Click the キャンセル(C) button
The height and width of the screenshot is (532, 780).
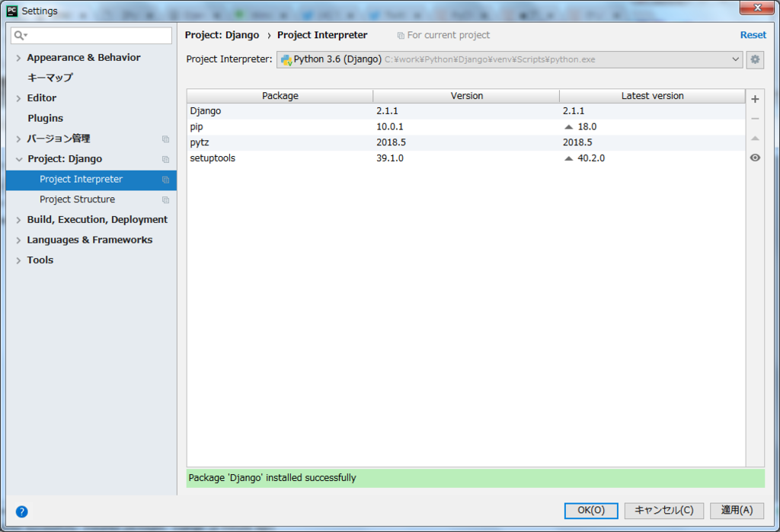(663, 510)
